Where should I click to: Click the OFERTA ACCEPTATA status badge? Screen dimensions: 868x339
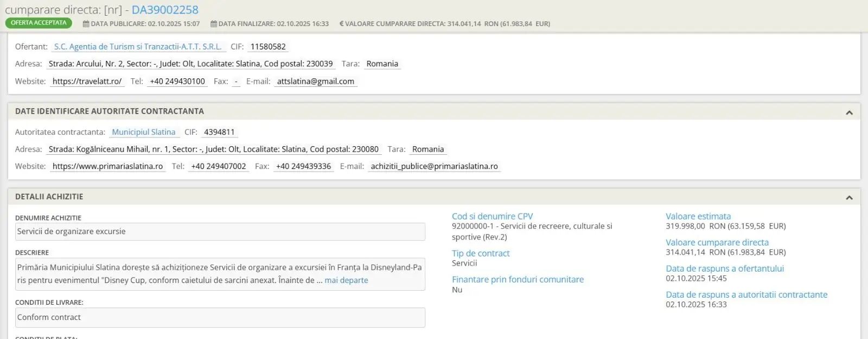(39, 23)
